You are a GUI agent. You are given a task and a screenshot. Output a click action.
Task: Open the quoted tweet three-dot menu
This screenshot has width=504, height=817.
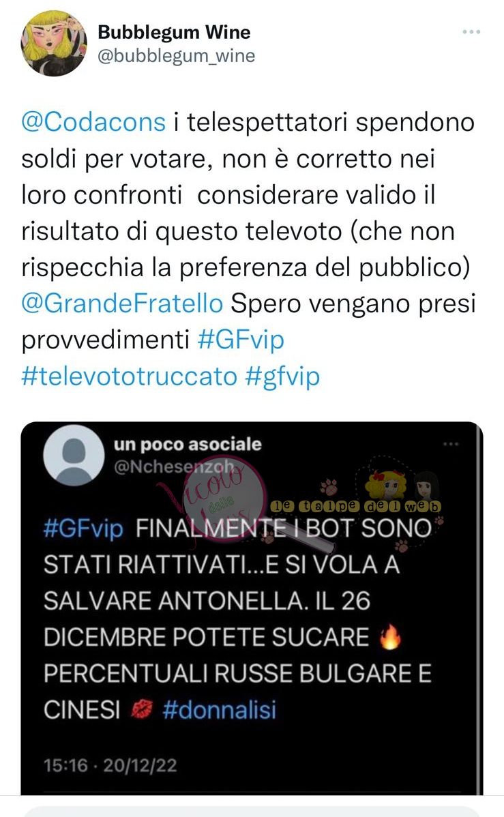coord(450,444)
